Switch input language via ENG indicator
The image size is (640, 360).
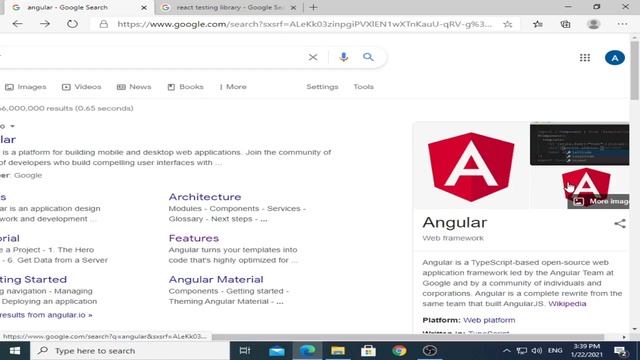click(555, 351)
